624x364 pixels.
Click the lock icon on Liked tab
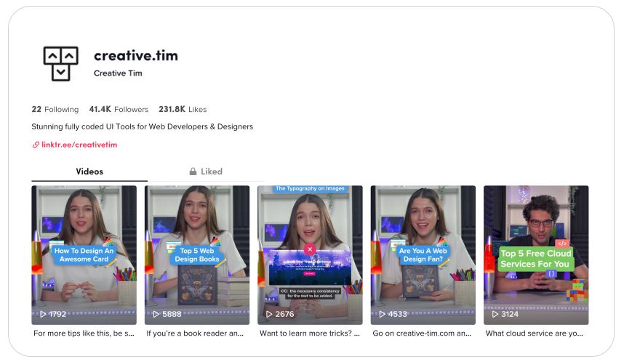point(193,171)
